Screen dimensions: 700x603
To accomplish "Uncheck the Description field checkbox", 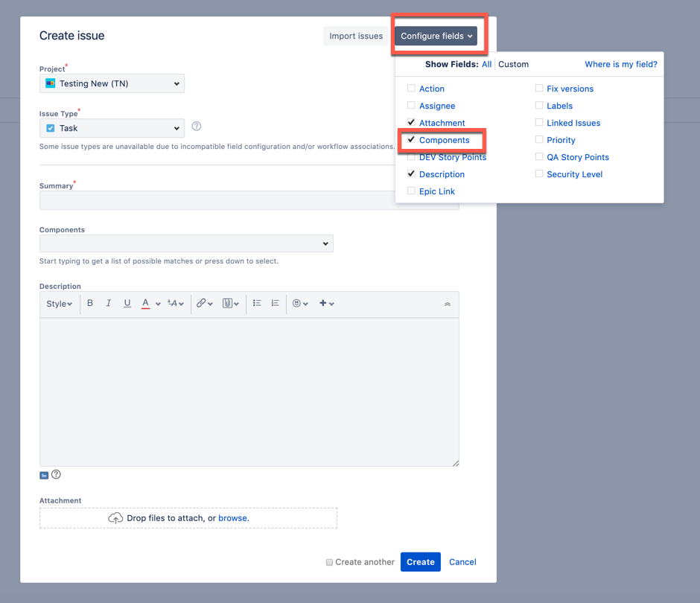I will [411, 173].
